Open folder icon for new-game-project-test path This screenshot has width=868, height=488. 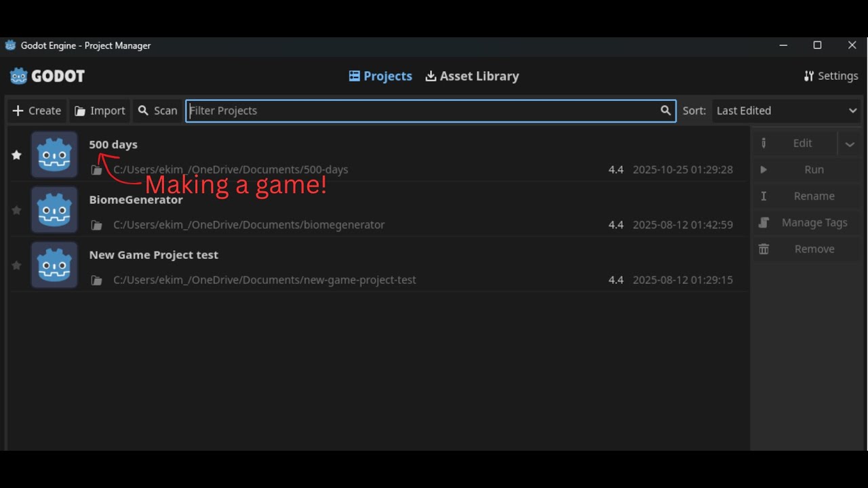pyautogui.click(x=97, y=280)
